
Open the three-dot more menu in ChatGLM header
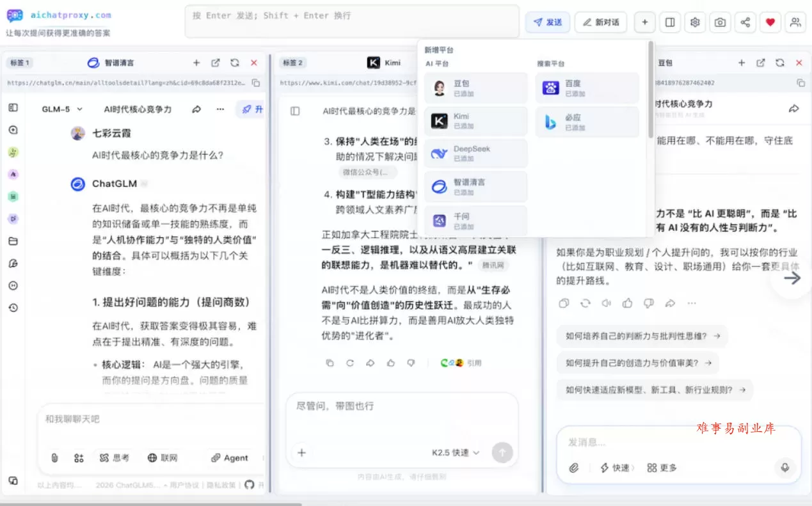(220, 109)
